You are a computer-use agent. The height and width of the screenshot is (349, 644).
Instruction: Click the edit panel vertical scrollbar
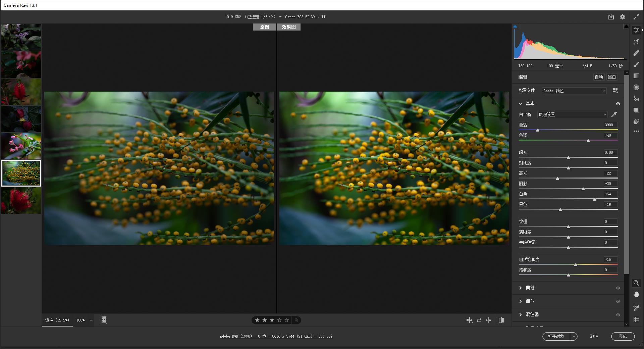pyautogui.click(x=626, y=174)
